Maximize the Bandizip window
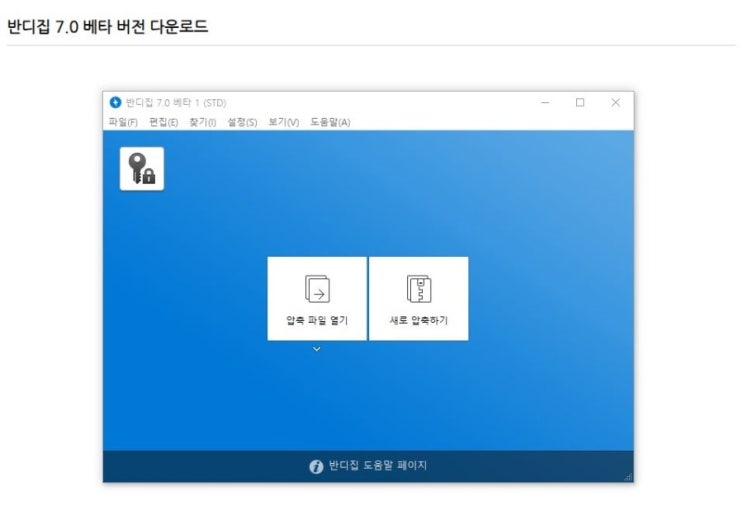Screen dimensions: 743x515 click(x=580, y=102)
